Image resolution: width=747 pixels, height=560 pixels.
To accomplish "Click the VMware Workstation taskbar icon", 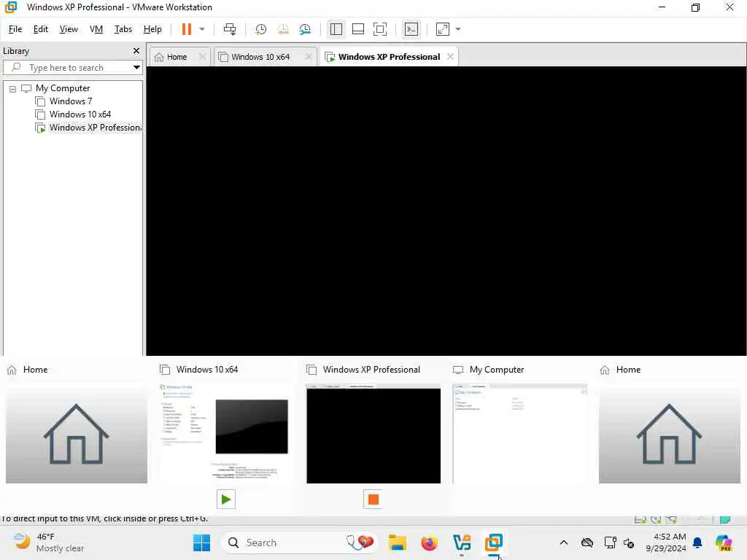I will (x=494, y=542).
